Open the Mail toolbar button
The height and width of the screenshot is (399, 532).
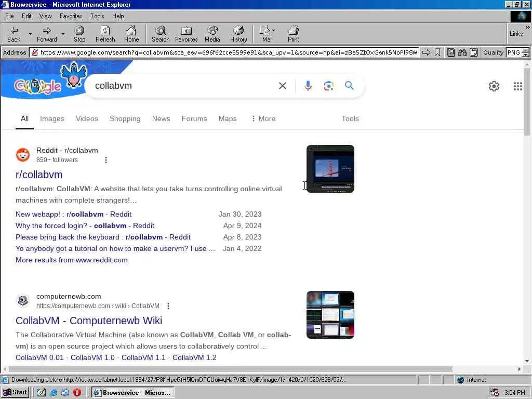tap(267, 34)
